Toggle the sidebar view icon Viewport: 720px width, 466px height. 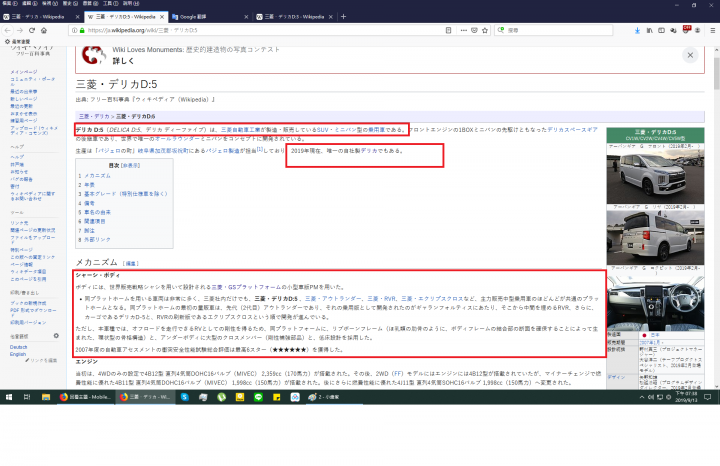(x=661, y=30)
